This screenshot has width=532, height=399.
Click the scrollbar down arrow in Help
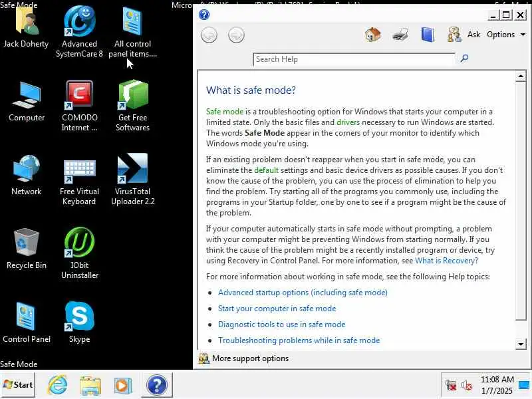click(521, 344)
